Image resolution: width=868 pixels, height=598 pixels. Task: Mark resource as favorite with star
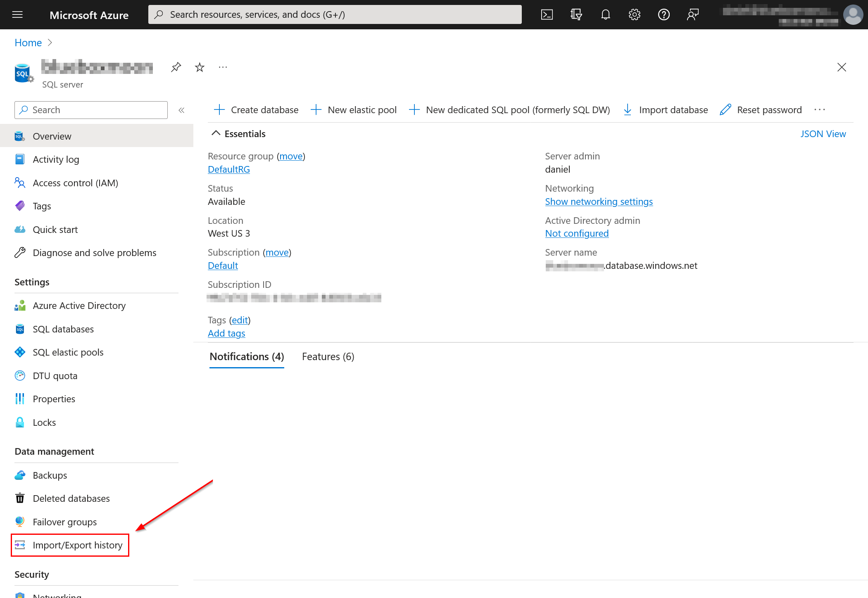pos(200,67)
